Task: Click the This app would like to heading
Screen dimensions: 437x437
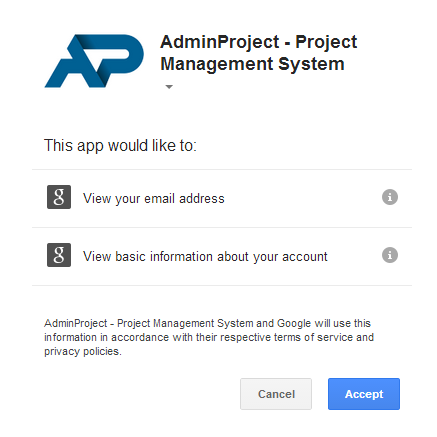Action: [x=120, y=146]
